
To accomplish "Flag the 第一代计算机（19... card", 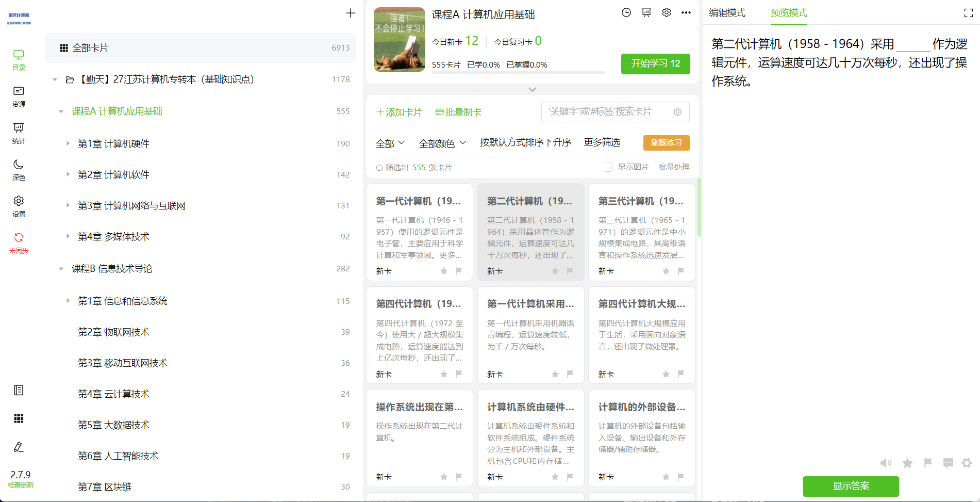I will (459, 271).
